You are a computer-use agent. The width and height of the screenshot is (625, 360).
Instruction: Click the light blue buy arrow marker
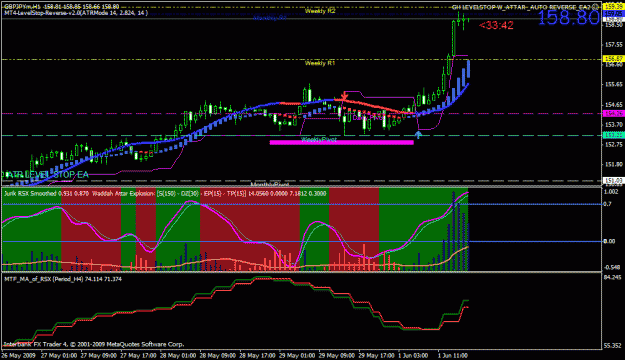click(418, 135)
